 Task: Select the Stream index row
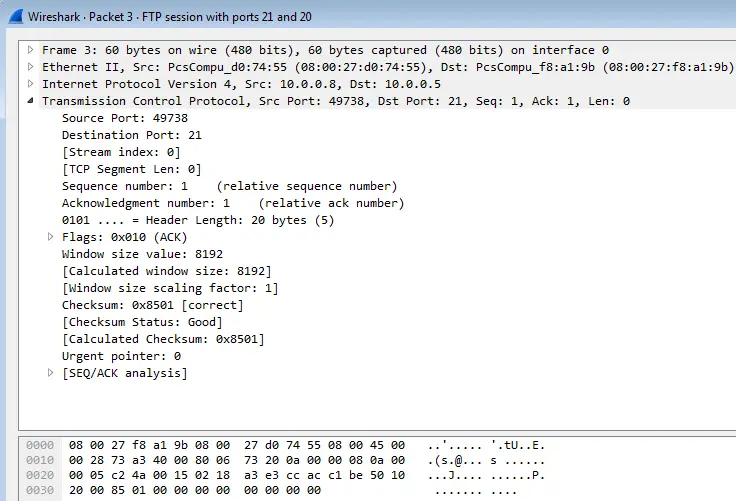pos(121,152)
